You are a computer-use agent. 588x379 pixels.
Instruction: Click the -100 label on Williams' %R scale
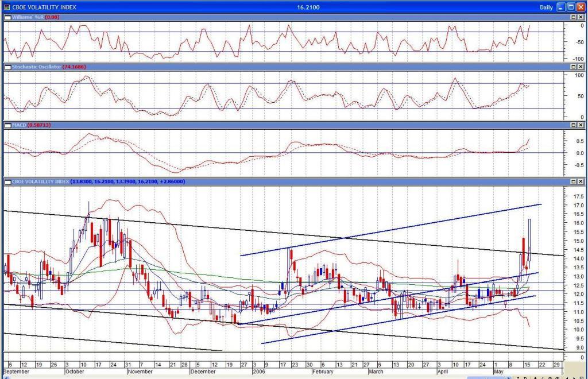(x=579, y=59)
